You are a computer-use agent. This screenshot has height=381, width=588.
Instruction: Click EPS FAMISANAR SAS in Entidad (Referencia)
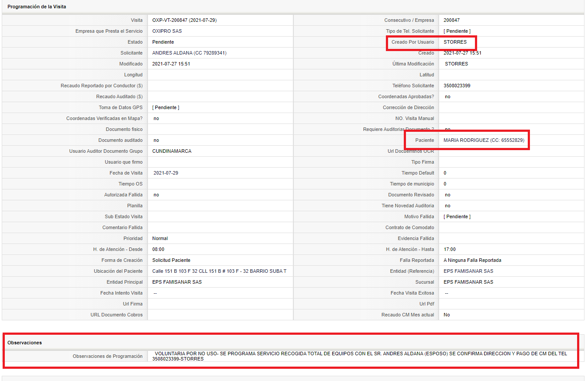point(468,271)
